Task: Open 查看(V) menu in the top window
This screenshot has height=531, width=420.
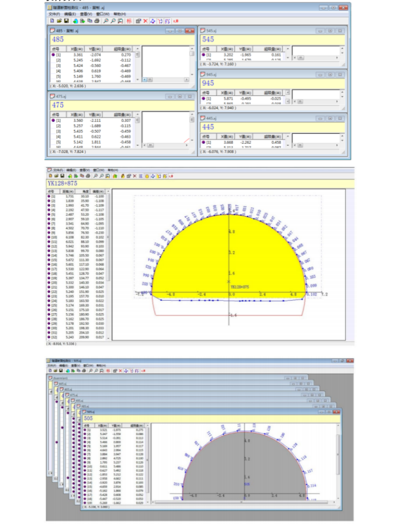Action: click(x=85, y=14)
